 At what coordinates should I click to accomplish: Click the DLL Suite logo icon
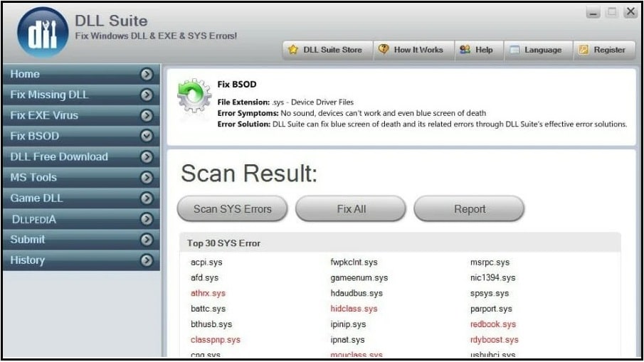coord(43,33)
